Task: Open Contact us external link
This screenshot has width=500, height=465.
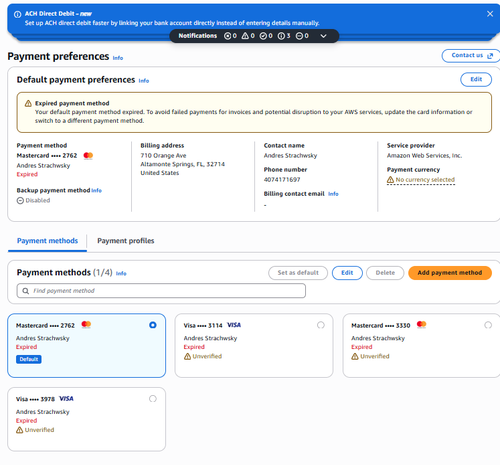Action: tap(471, 56)
